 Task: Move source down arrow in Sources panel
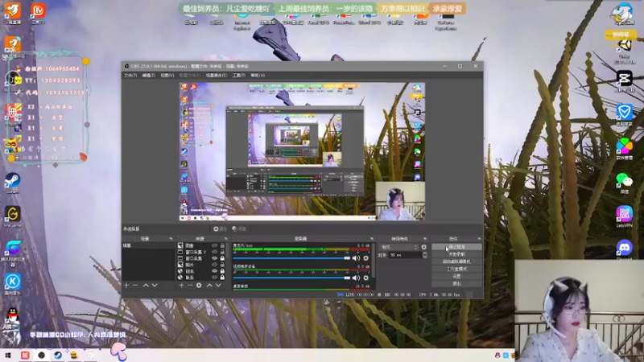point(218,286)
